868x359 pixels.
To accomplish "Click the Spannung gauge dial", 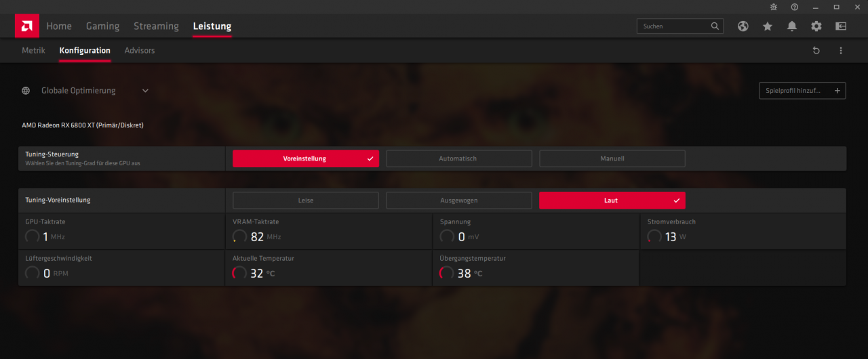I will pos(447,236).
